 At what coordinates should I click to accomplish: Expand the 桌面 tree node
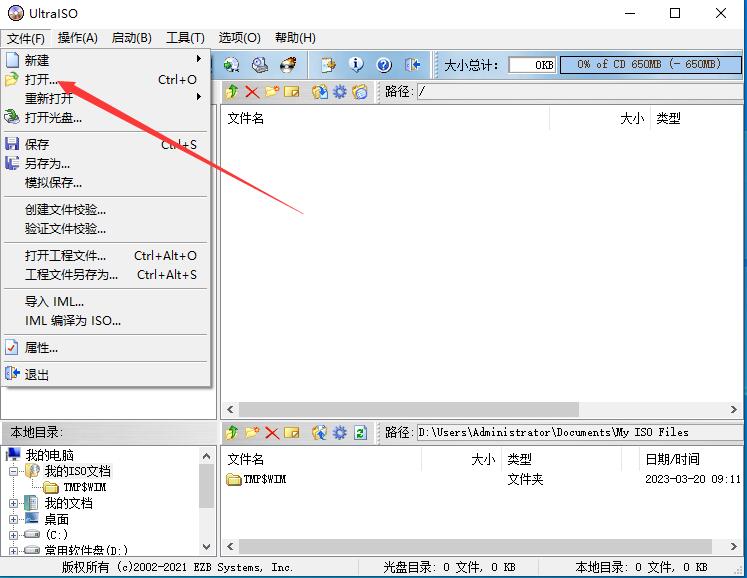(x=13, y=519)
